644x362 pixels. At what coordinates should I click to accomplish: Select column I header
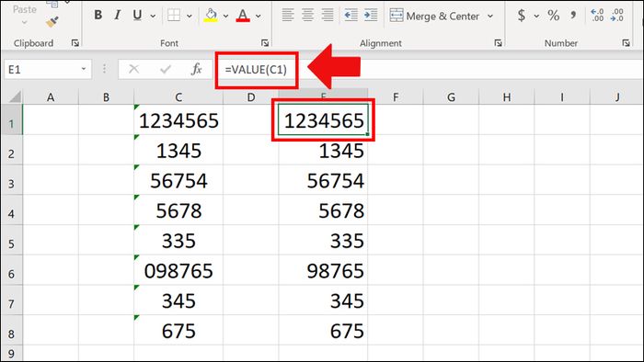click(x=562, y=97)
